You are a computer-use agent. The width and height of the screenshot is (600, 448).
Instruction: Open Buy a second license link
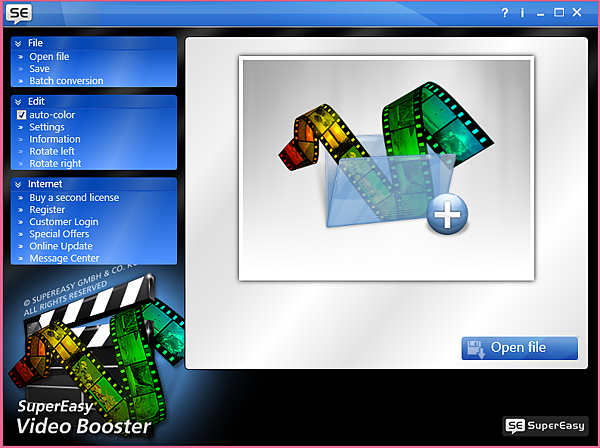click(74, 198)
